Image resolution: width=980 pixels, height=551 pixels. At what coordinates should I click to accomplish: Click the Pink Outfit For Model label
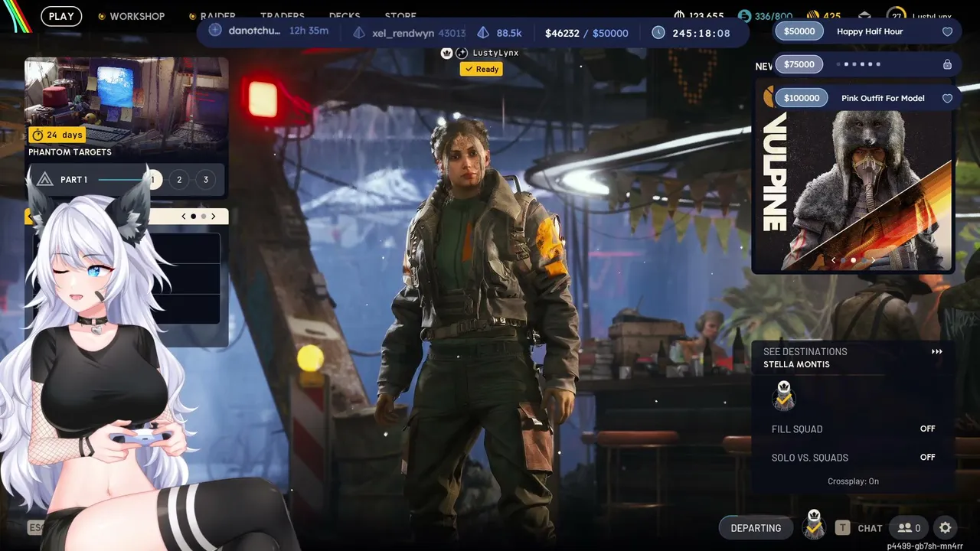pos(883,98)
